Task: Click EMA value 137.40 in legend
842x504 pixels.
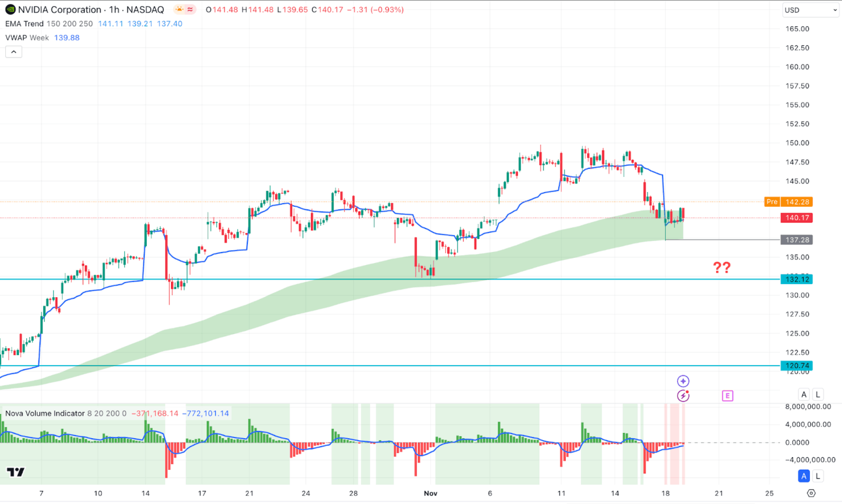Action: (170, 24)
